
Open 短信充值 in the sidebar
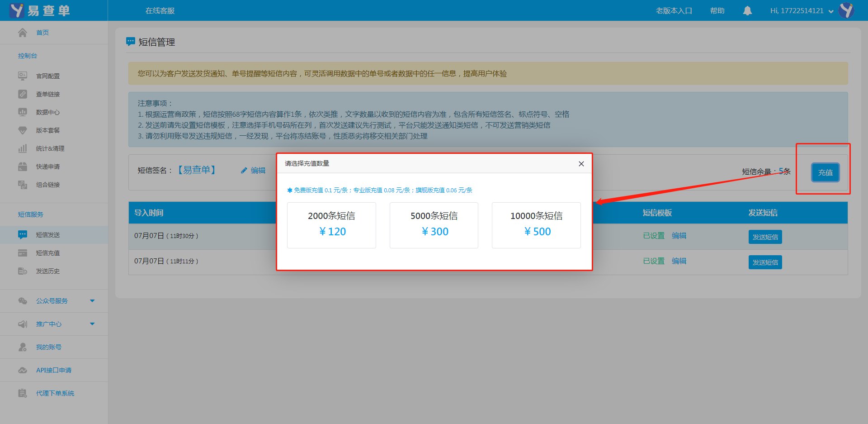coord(48,253)
